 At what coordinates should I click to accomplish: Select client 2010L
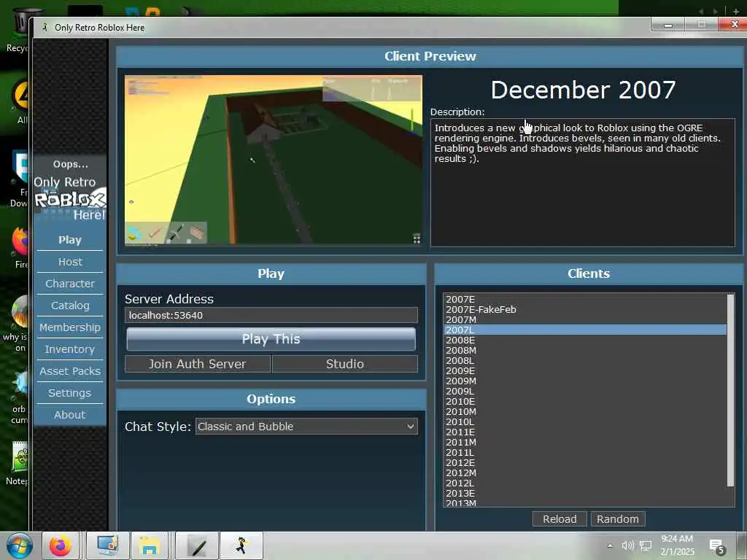click(585, 422)
